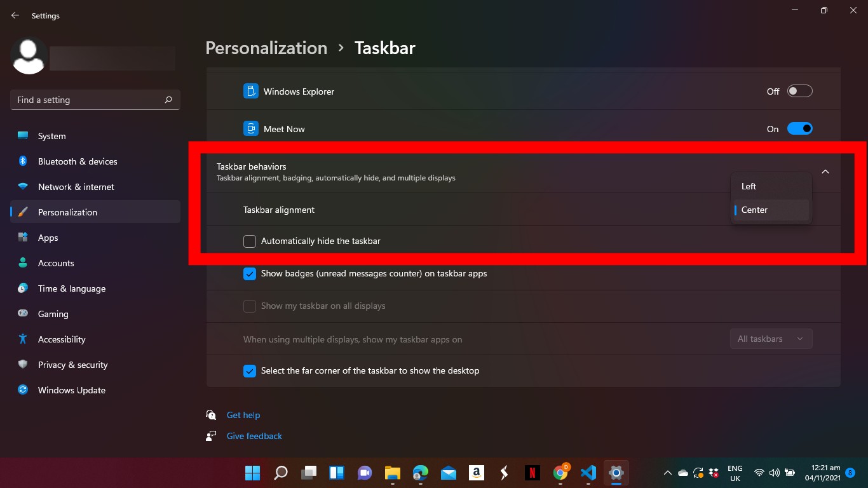Open taskbar Search

280,473
